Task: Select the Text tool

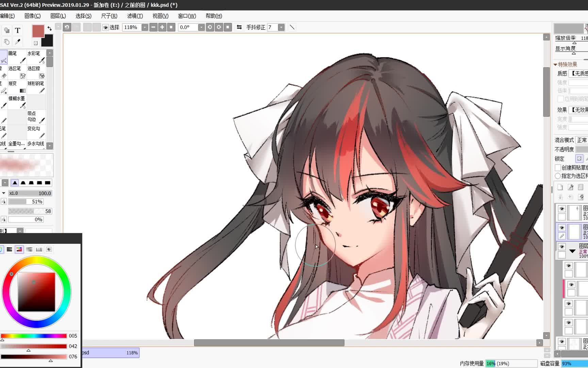Action: tap(18, 30)
